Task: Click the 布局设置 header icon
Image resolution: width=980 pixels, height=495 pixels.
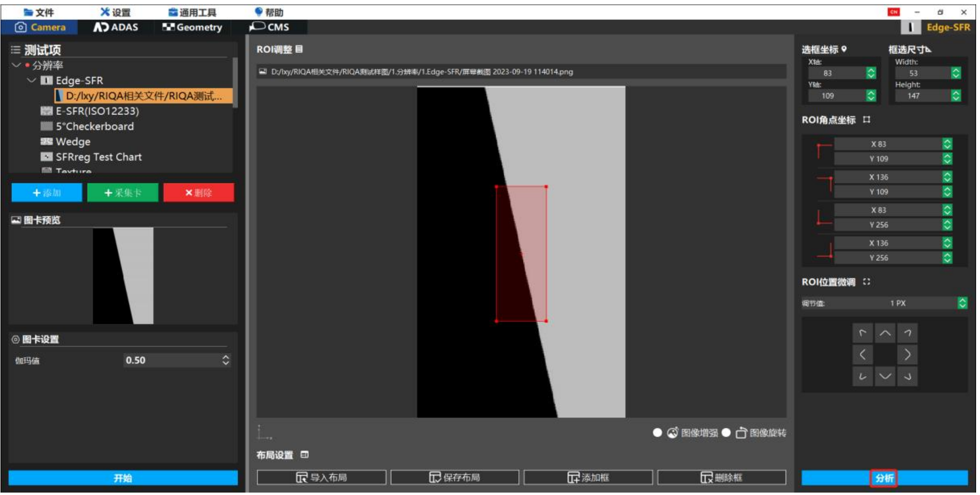Action: [x=305, y=455]
